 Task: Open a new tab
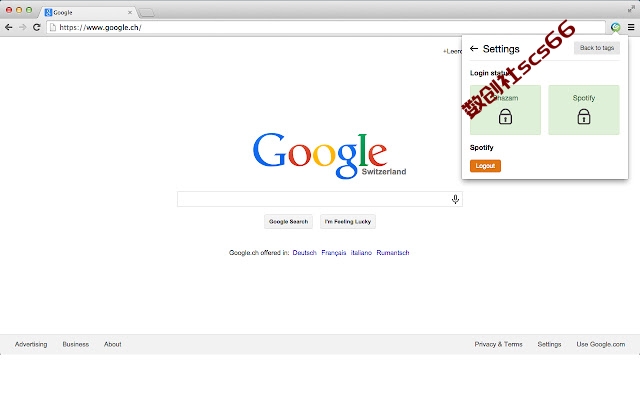pyautogui.click(x=147, y=13)
